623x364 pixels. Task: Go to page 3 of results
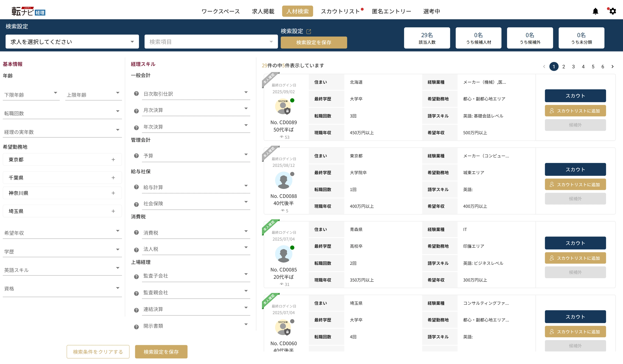pos(573,66)
